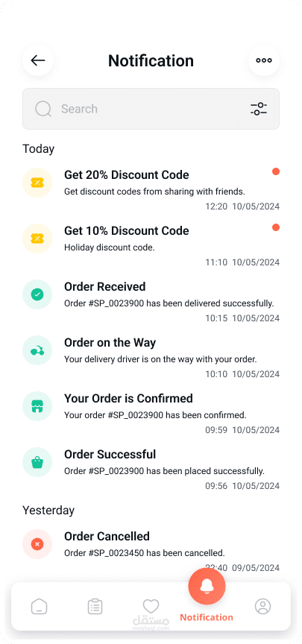
Task: Tap the scooter Order on the Way icon
Action: pyautogui.click(x=37, y=350)
